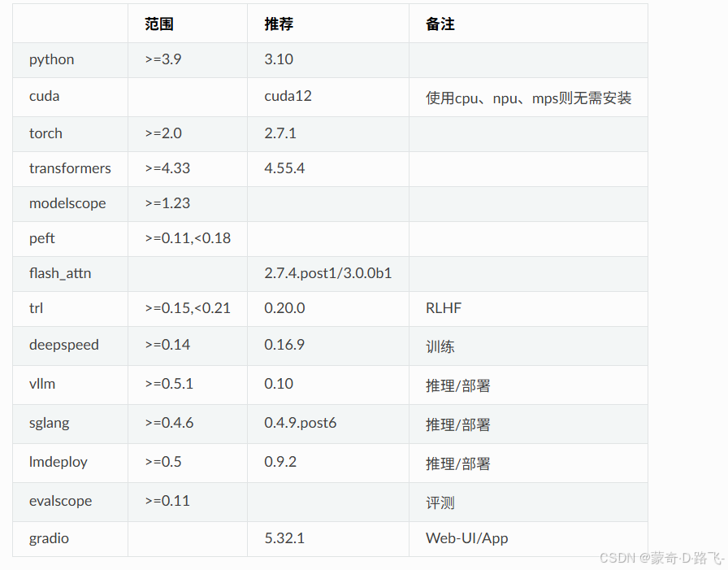The width and height of the screenshot is (728, 570).
Task: Click the evalscope row label
Action: (x=60, y=501)
